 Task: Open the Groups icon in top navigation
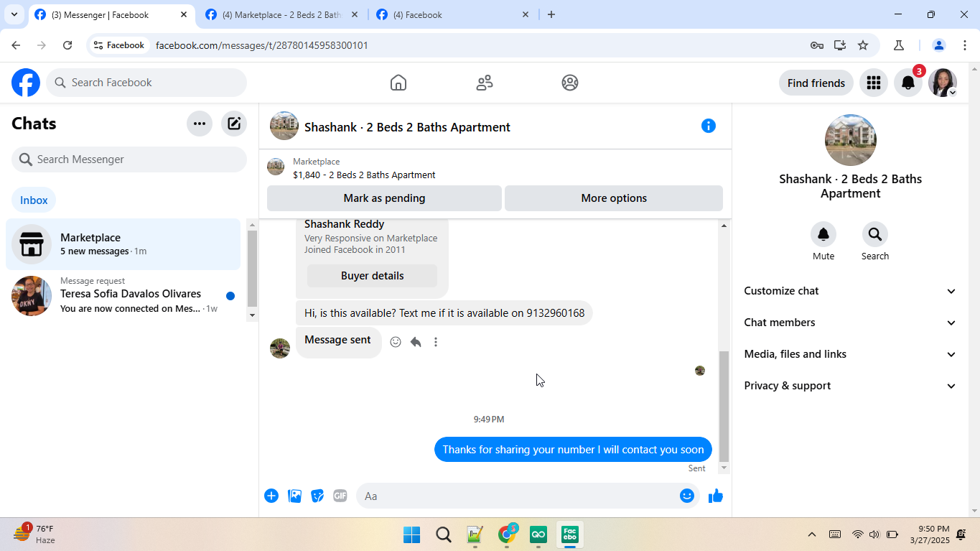coord(570,83)
